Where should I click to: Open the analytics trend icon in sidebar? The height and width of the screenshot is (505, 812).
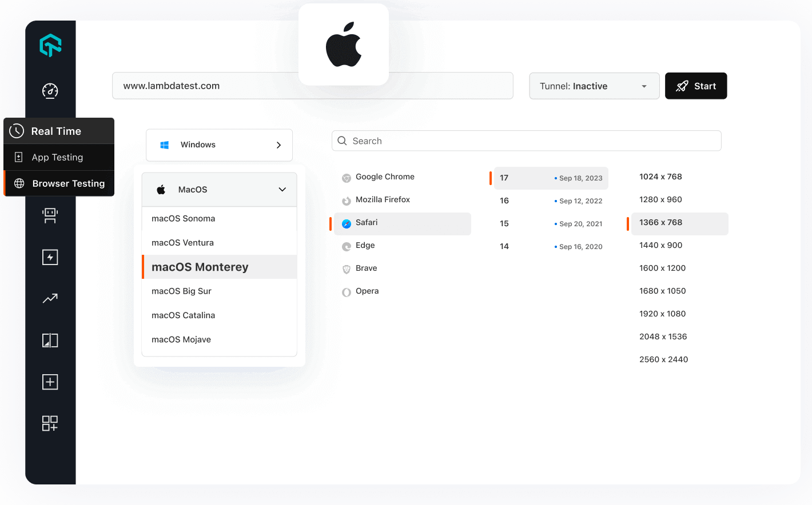pyautogui.click(x=50, y=298)
